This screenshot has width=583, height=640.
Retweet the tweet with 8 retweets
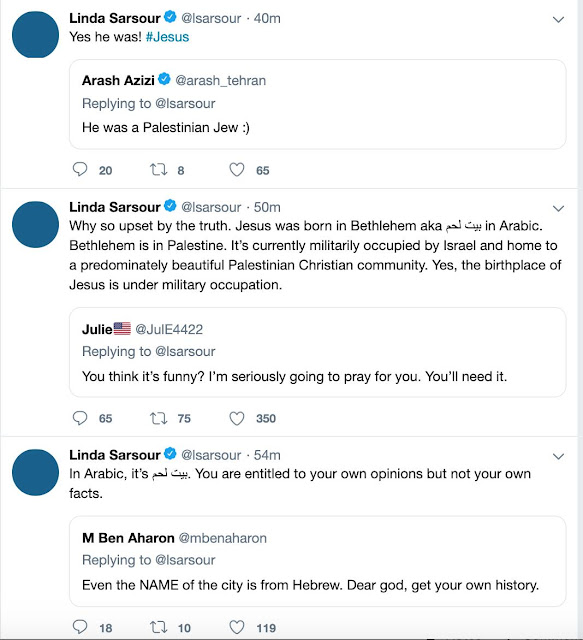158,169
